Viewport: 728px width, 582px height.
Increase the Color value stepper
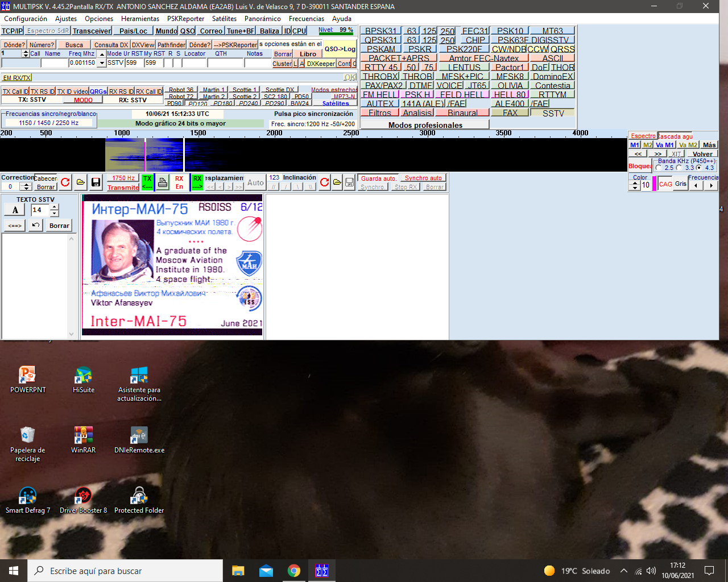tap(635, 182)
